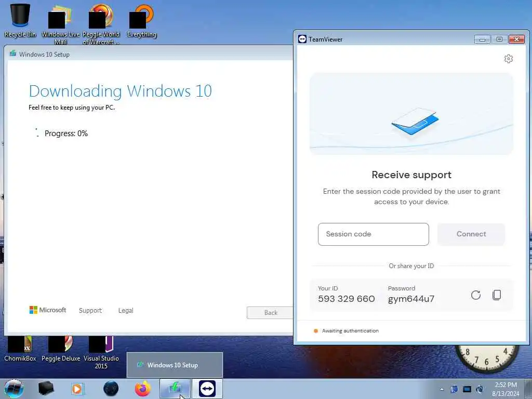Select the Windows Live Mail desktop icon
This screenshot has height=399, width=532.
[60, 24]
